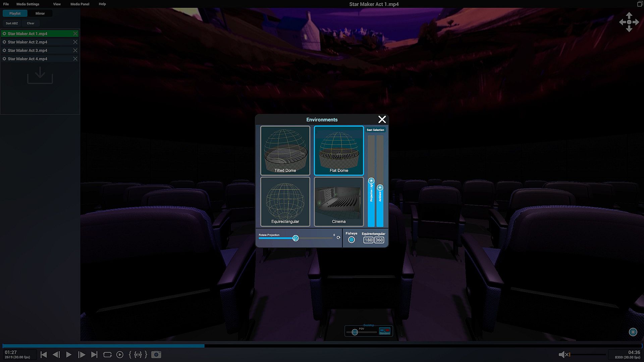Click the four-arrow navigation icon
Screen dimensions: 644x362
(x=629, y=22)
